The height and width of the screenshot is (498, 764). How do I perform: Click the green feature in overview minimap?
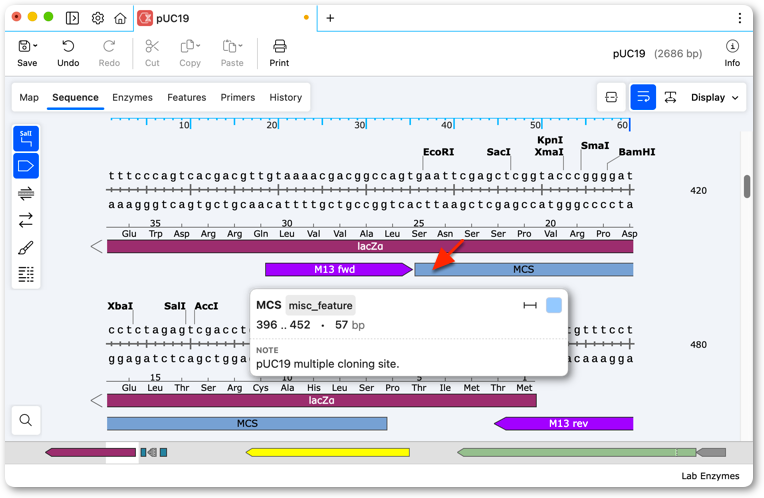pos(576,453)
